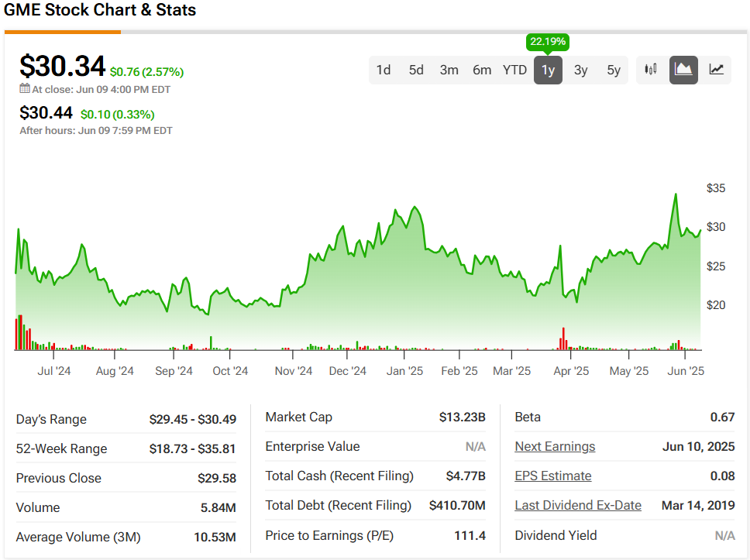Screen dimensions: 750x560
Task: Click the Apr '25 label on time axis
Action: point(572,371)
